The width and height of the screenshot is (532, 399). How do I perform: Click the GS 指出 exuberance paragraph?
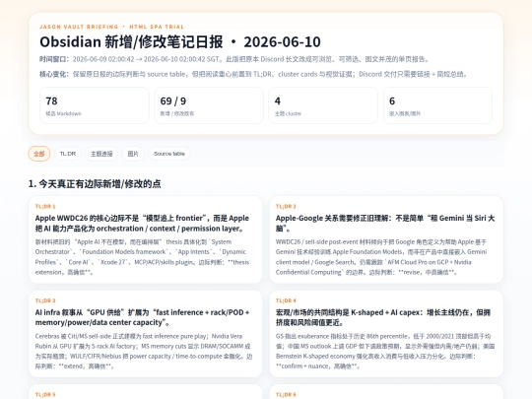coord(385,351)
